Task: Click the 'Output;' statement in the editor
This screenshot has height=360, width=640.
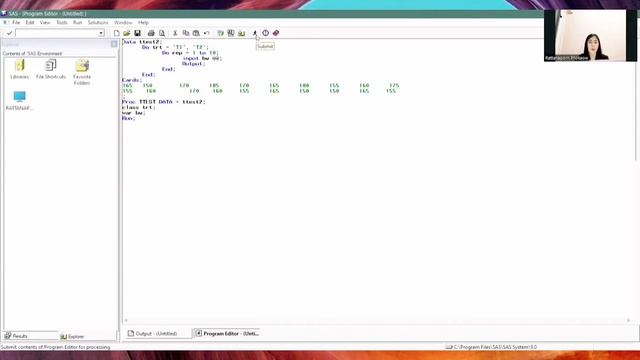Action: [x=193, y=64]
